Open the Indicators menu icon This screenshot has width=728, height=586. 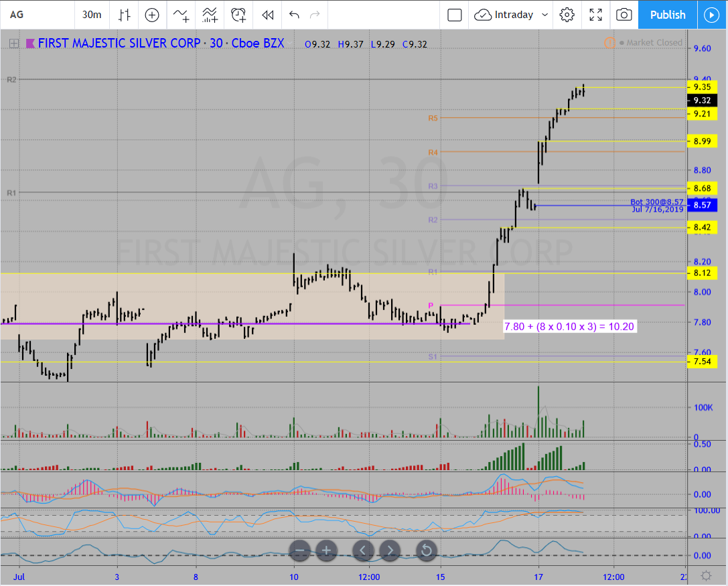[x=181, y=15]
